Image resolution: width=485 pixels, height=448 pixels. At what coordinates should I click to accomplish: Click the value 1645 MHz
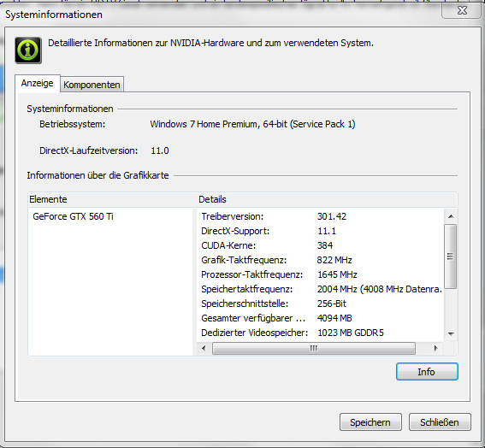tap(337, 274)
